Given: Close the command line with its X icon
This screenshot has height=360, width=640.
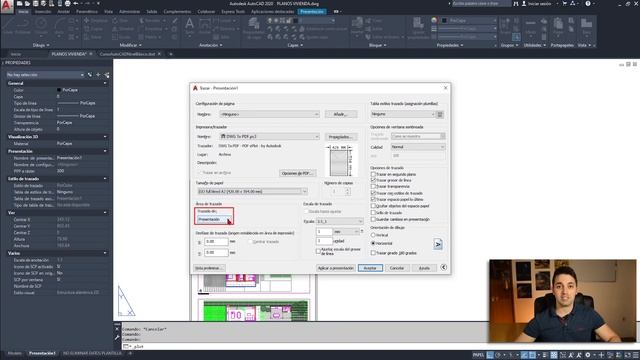Looking at the screenshot, I should [117, 329].
